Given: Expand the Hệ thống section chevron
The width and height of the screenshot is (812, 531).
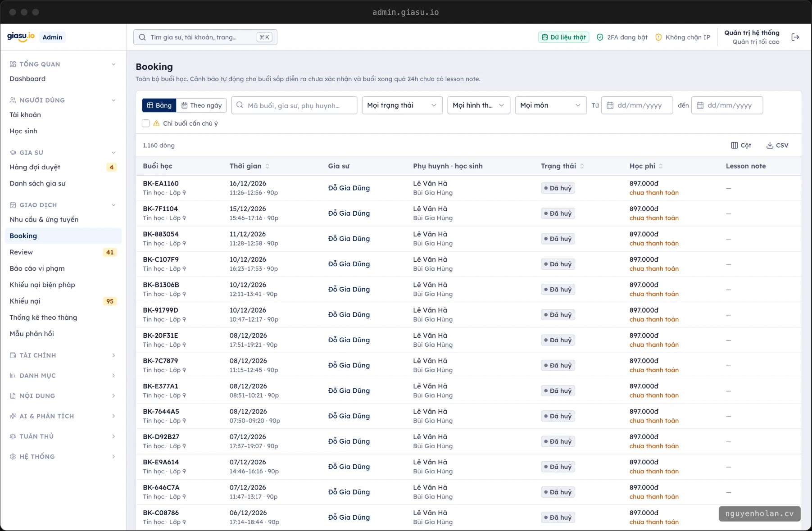Looking at the screenshot, I should pos(113,457).
